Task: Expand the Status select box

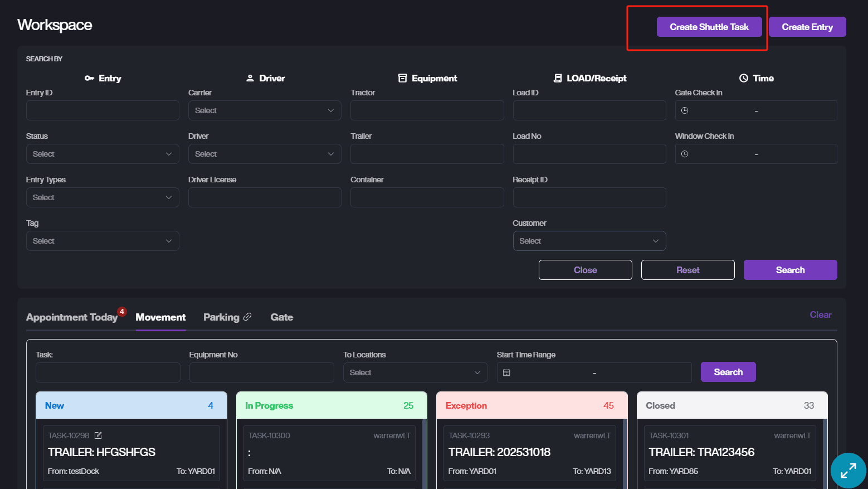Action: tap(103, 154)
